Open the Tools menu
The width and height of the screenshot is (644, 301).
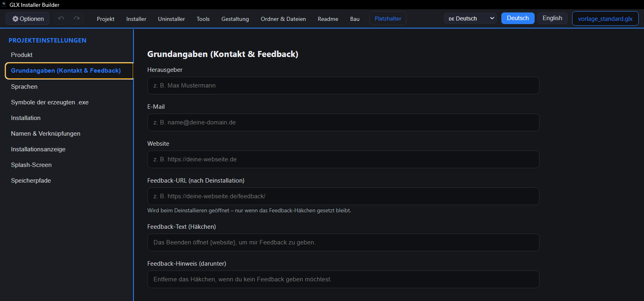[x=203, y=19]
